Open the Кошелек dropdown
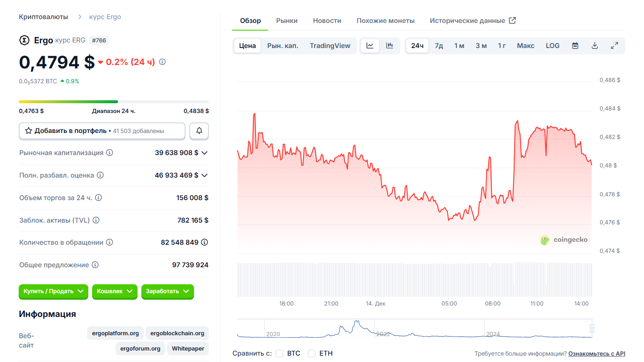The width and height of the screenshot is (644, 362). tap(115, 291)
